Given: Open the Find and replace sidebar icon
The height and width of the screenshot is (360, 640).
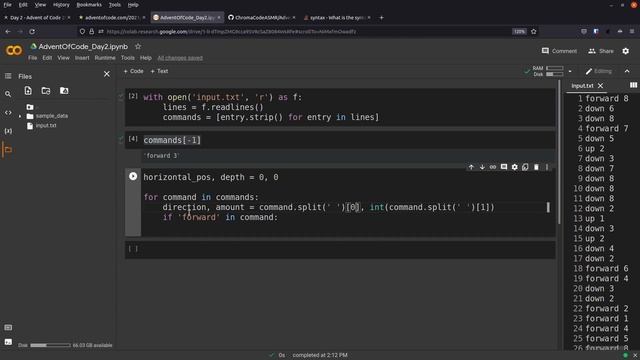Looking at the screenshot, I should (x=8, y=94).
